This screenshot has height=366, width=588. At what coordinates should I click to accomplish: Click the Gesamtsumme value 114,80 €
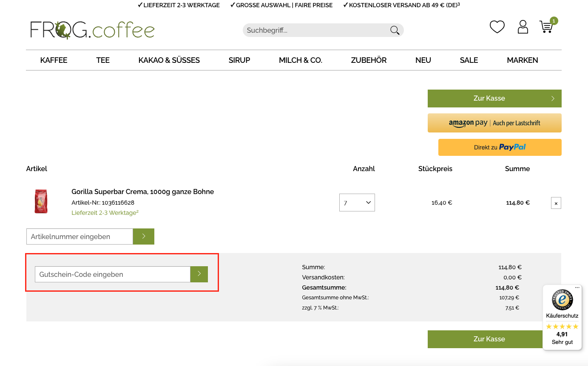coord(507,288)
